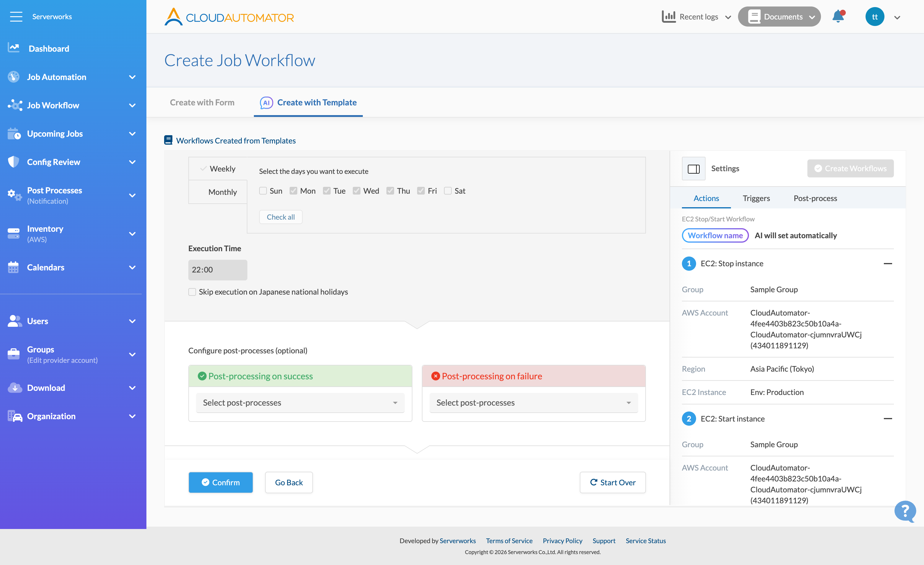This screenshot has width=924, height=565.
Task: Switch to Create with Form tab
Action: [x=202, y=102]
